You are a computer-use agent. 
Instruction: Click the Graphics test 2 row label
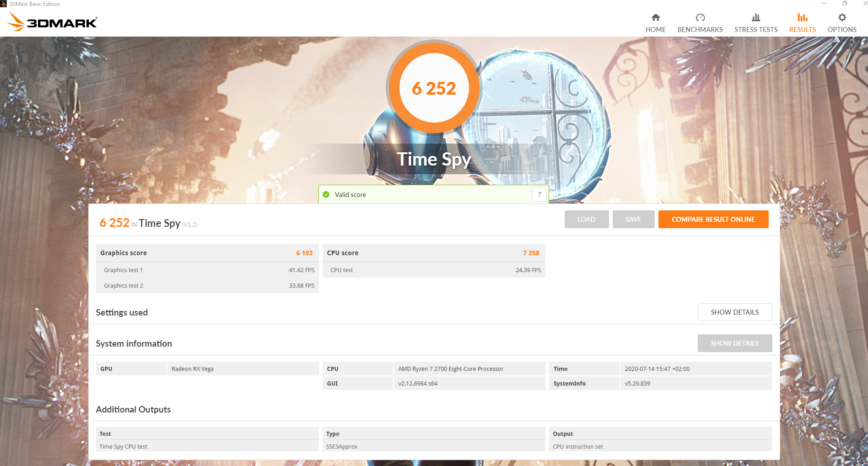(x=123, y=286)
